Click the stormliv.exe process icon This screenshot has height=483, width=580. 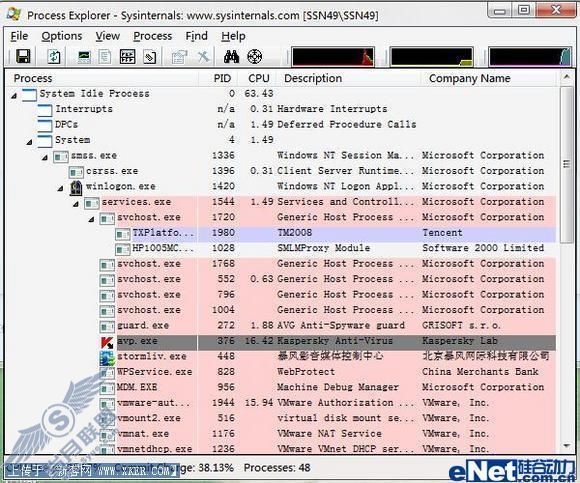[x=107, y=358]
